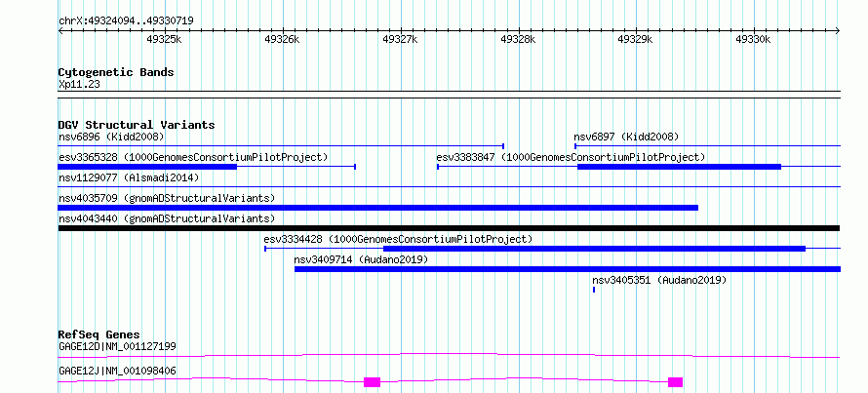Click the nsv6896 thin variant line
868x393 pixels.
click(x=281, y=146)
